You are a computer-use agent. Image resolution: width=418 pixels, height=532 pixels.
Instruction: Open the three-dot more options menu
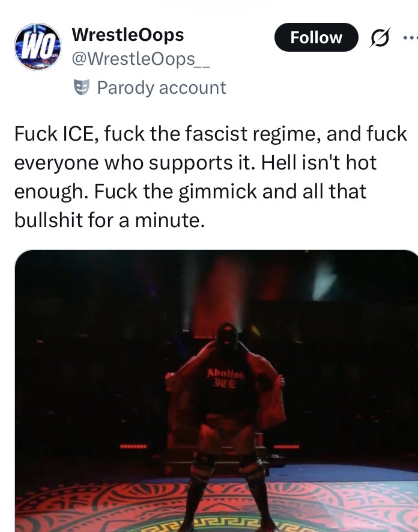coord(411,38)
